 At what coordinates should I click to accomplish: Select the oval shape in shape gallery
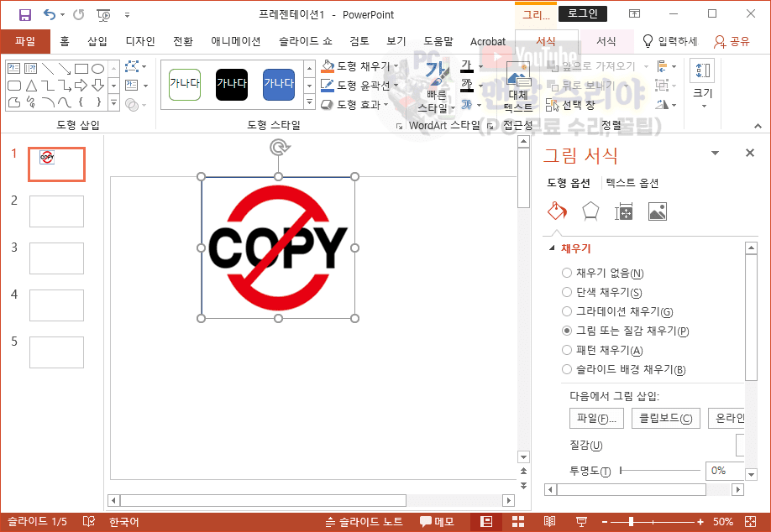98,68
